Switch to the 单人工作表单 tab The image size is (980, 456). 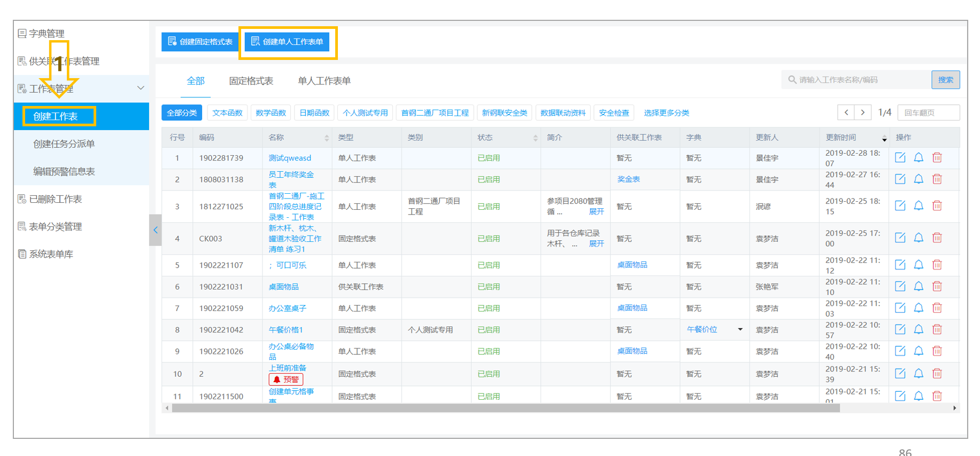324,81
